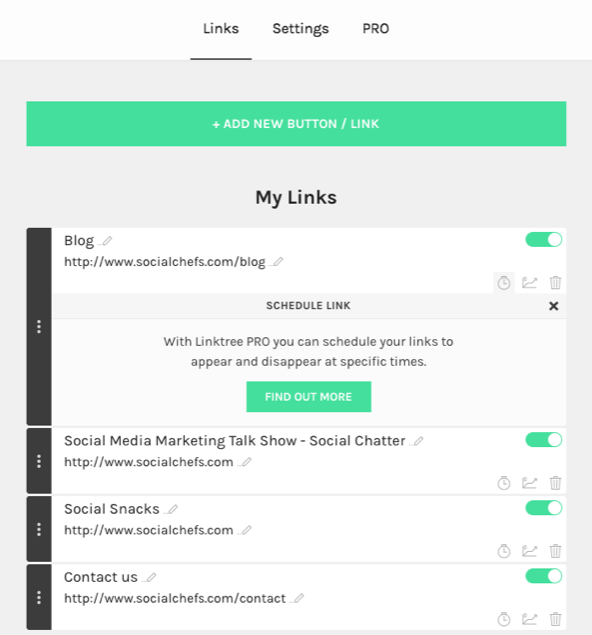The image size is (592, 635).
Task: Edit the Social Snacks title pencil icon
Action: point(172,509)
